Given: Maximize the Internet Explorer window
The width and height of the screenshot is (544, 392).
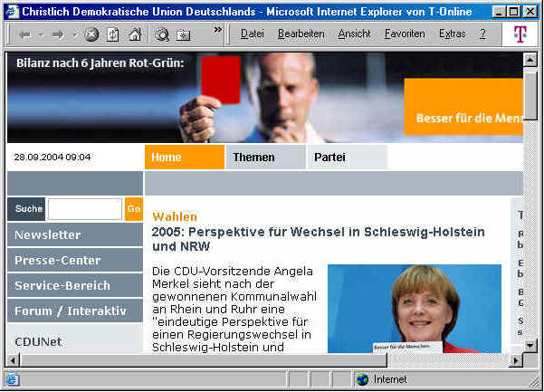Looking at the screenshot, I should coord(513,12).
